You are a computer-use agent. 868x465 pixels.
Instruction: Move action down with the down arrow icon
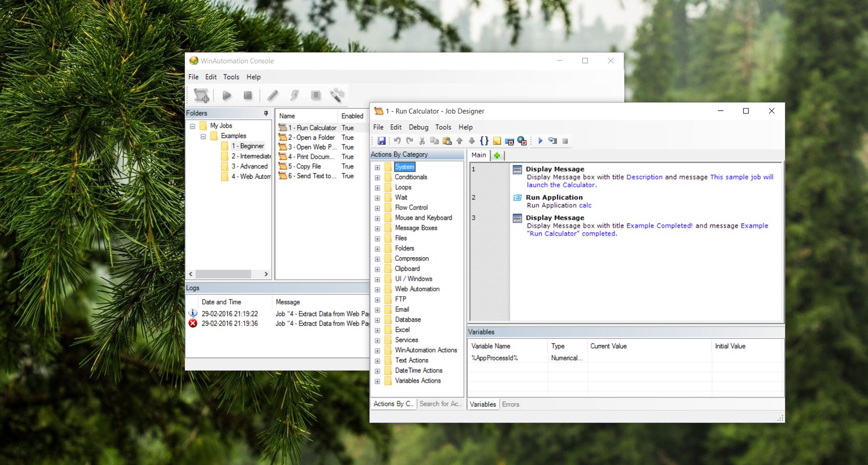(x=472, y=141)
